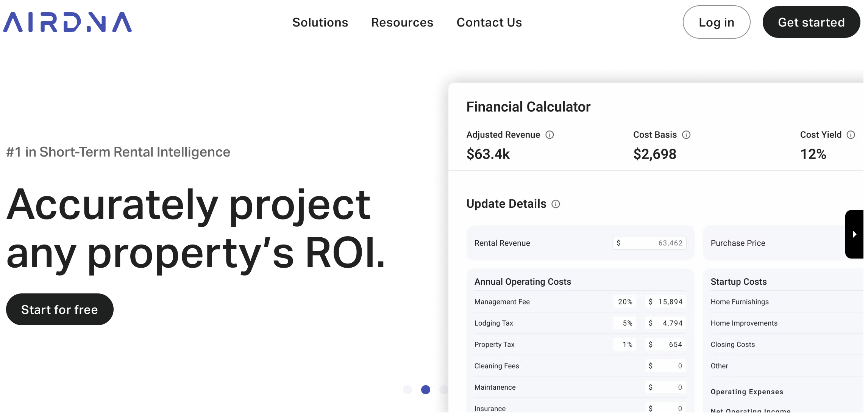
Task: Select the second carousel dot indicator
Action: point(426,390)
